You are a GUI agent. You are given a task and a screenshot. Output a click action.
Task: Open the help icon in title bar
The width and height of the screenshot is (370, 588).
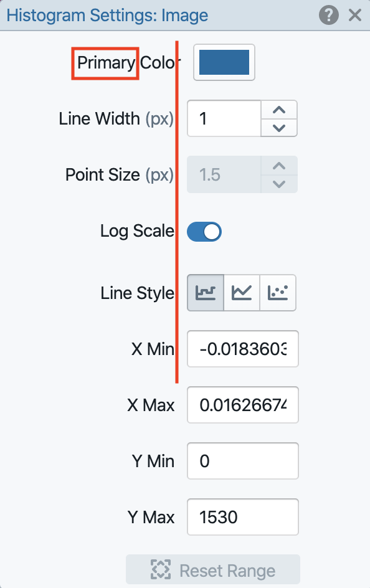pos(329,15)
